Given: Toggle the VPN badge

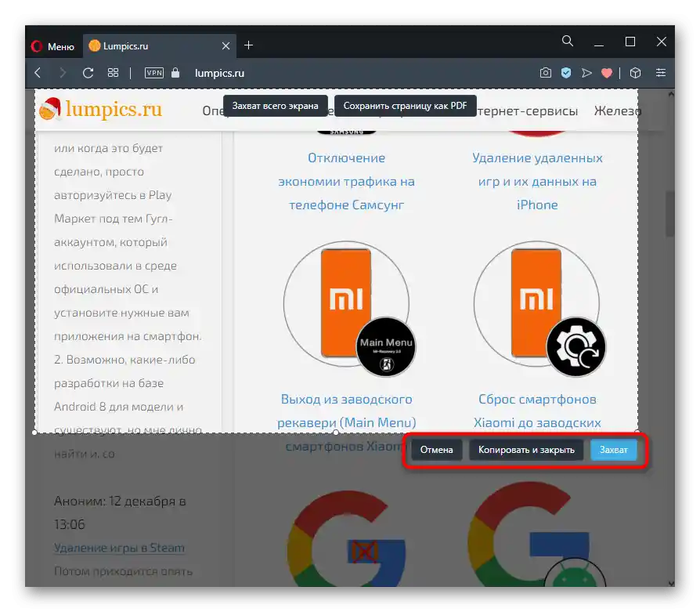Looking at the screenshot, I should point(154,73).
